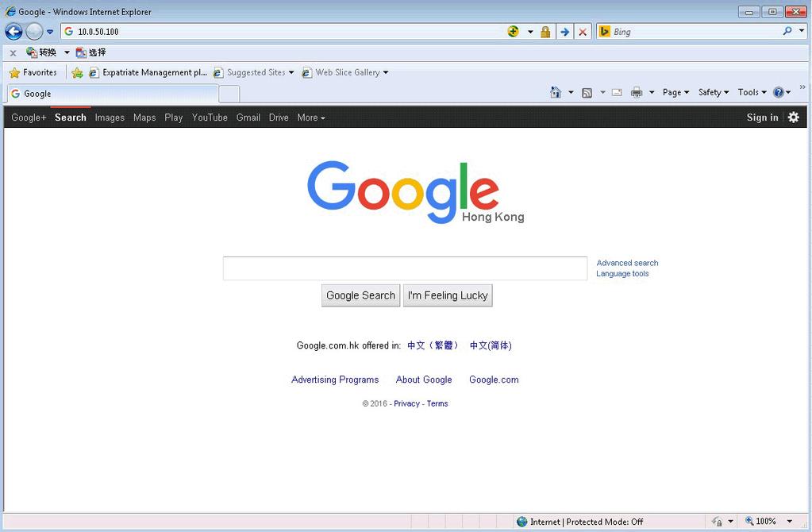Open Web Slice Gallery favorites item
This screenshot has height=532, width=812.
click(345, 72)
